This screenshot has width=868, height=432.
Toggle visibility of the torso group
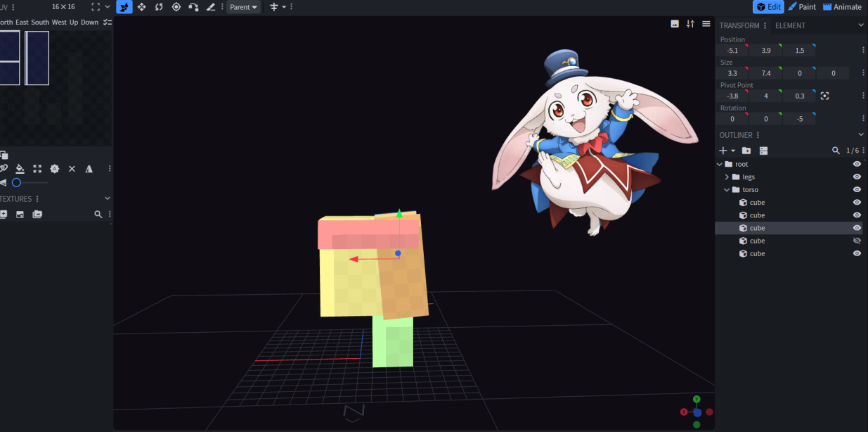pyautogui.click(x=857, y=189)
